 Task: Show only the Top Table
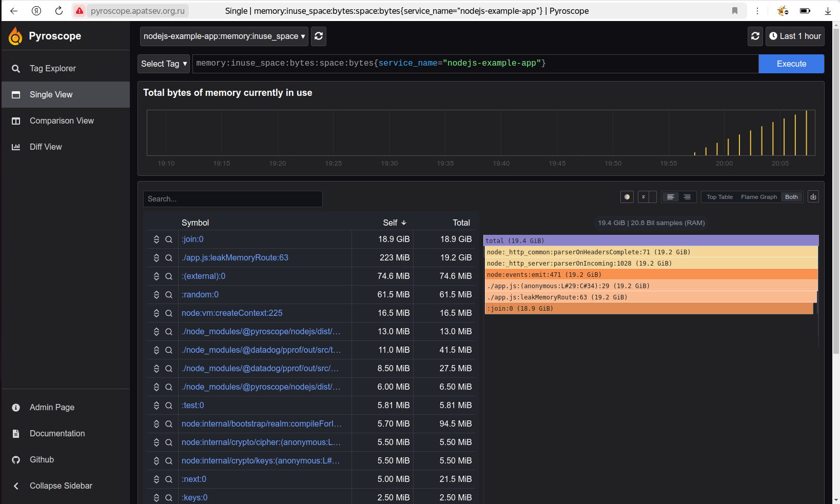pyautogui.click(x=719, y=197)
